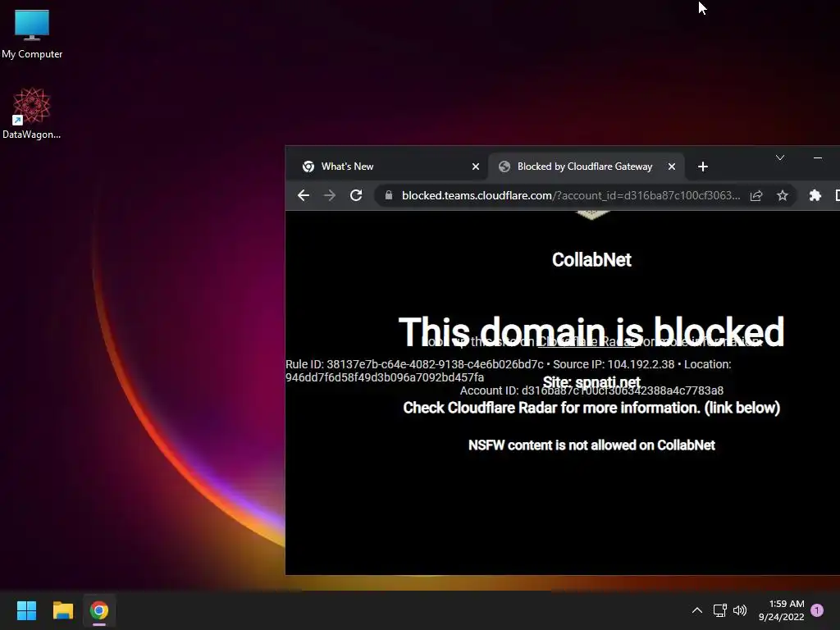Select the Blocked by Cloudflare Gateway tab
Viewport: 840px width, 630px height.
pos(586,167)
